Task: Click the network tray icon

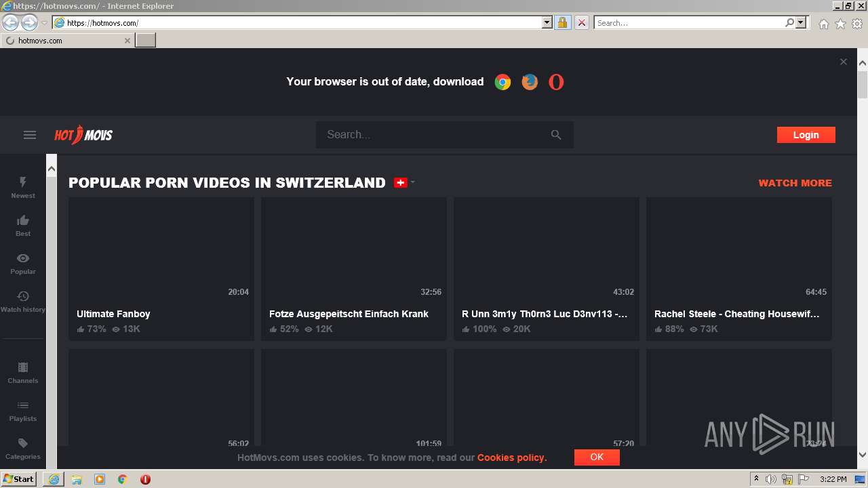Action: (x=787, y=479)
